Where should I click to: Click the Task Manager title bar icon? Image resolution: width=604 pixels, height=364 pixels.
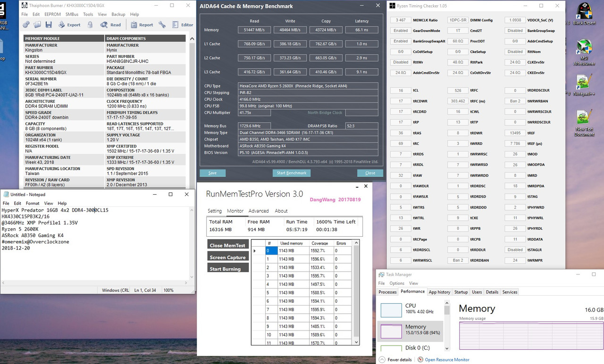pos(381,274)
